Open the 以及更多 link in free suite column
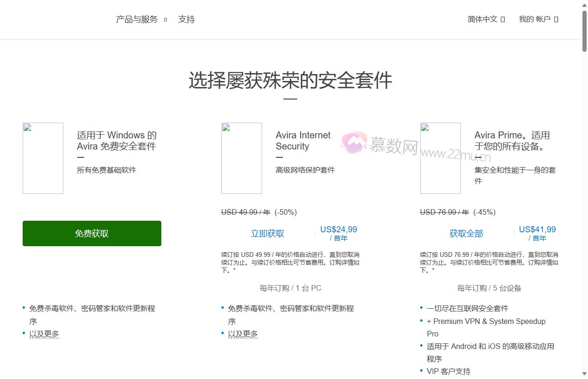This screenshot has width=588, height=379. pos(44,333)
